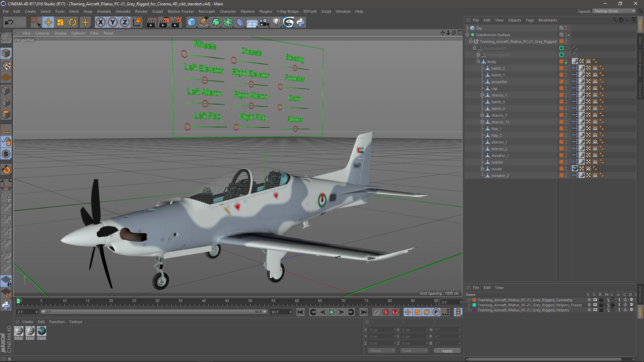Toggle Autokeying button

tap(386, 312)
